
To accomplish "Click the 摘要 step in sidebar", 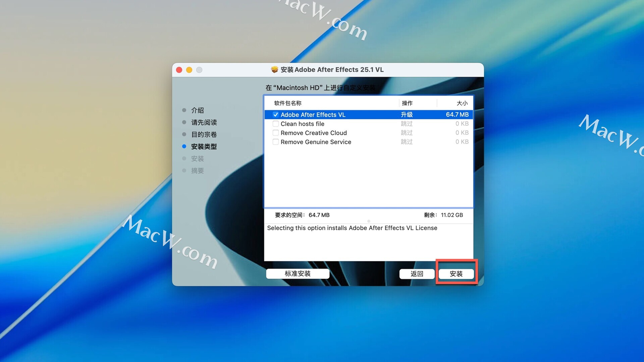I will [x=198, y=171].
